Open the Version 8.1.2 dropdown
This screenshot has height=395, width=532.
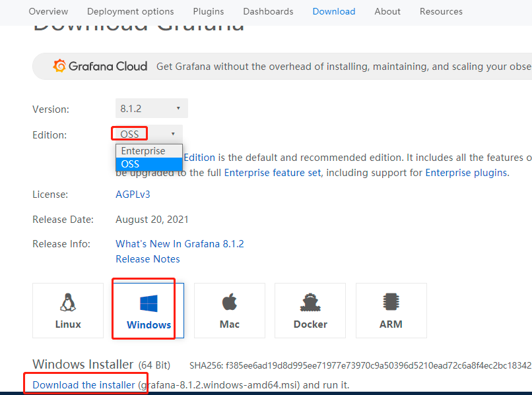pos(152,109)
